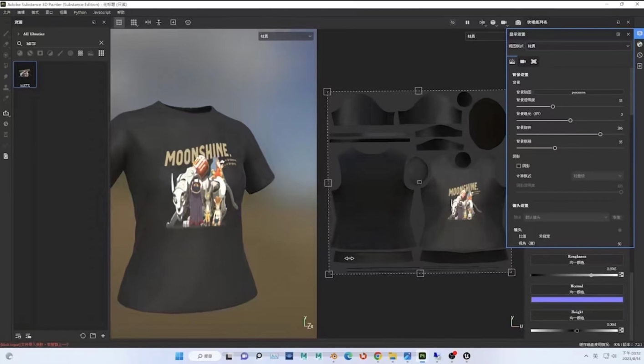Click the panorama background map button
The height and width of the screenshot is (364, 644).
coord(578,92)
